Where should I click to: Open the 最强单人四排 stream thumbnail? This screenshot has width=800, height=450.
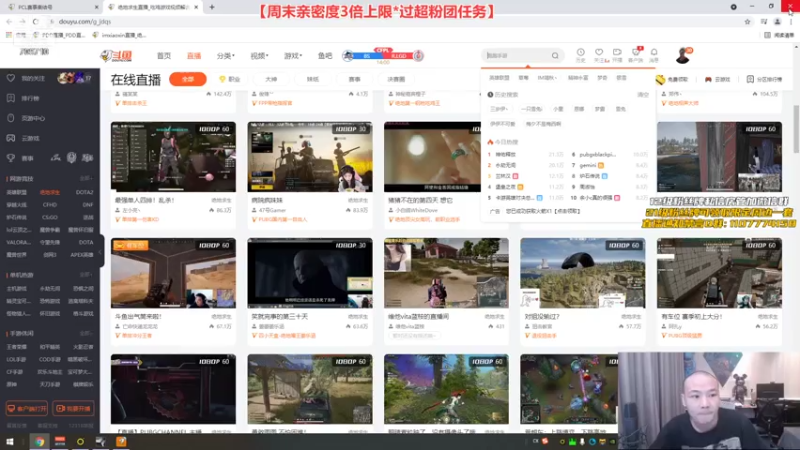pyautogui.click(x=173, y=157)
